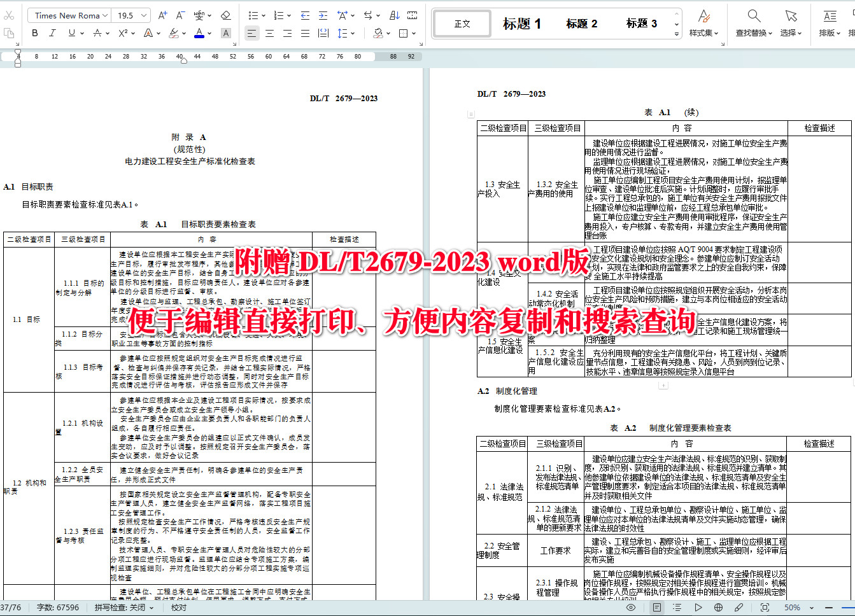Open font dialog launcher arrow
This screenshot has width=855, height=616.
[x=235, y=44]
